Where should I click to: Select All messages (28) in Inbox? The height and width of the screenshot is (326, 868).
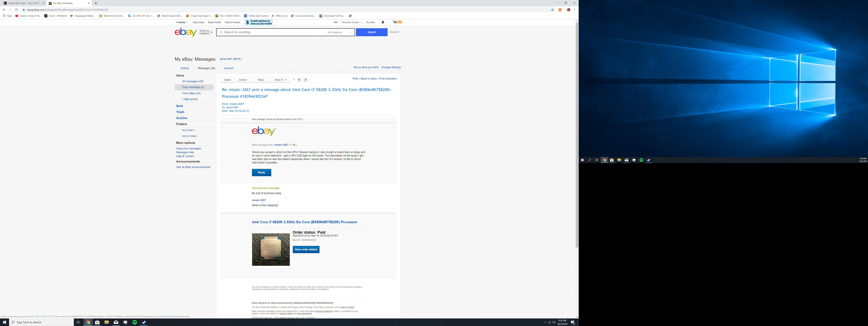[x=193, y=81]
